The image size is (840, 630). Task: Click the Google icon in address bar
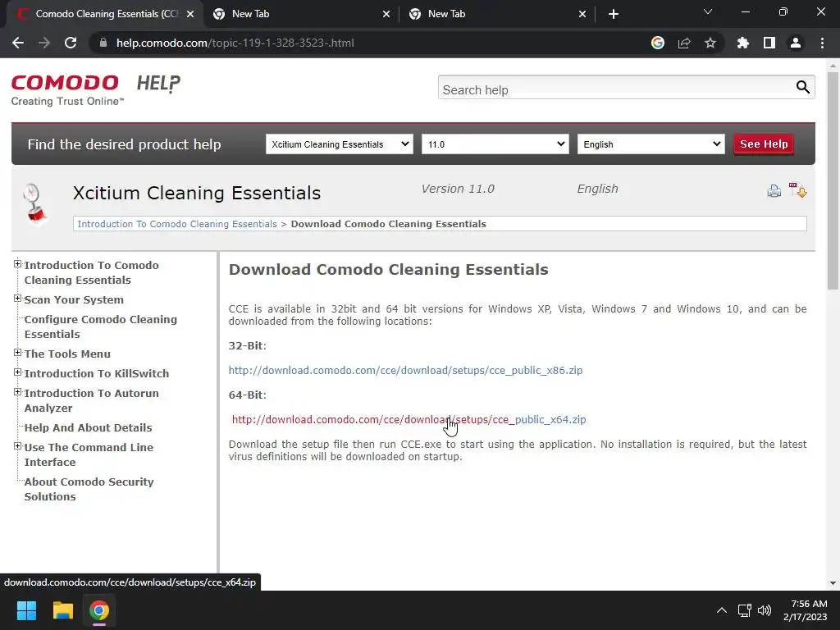pyautogui.click(x=657, y=43)
